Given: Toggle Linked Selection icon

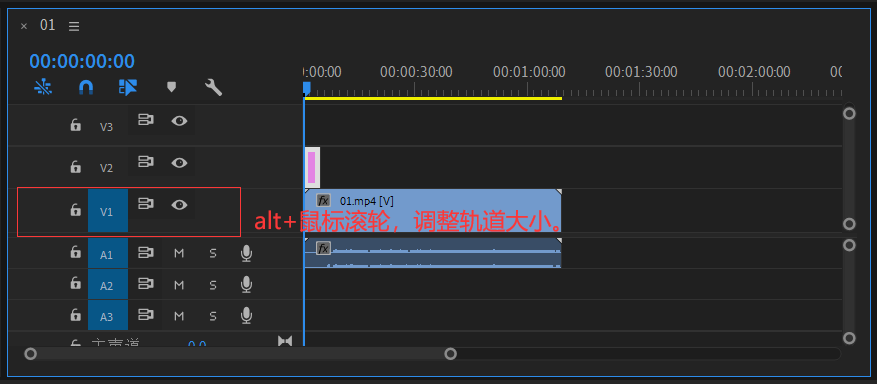Looking at the screenshot, I should click(x=128, y=87).
